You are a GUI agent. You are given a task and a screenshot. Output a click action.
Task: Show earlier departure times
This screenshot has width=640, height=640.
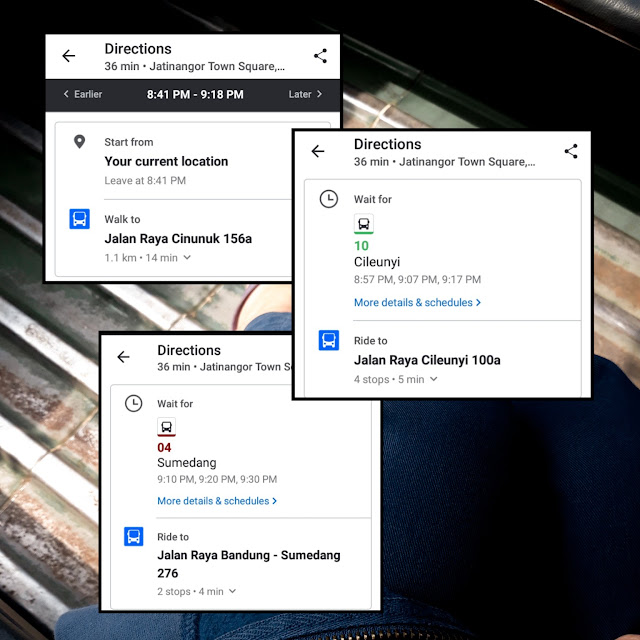pyautogui.click(x=83, y=94)
